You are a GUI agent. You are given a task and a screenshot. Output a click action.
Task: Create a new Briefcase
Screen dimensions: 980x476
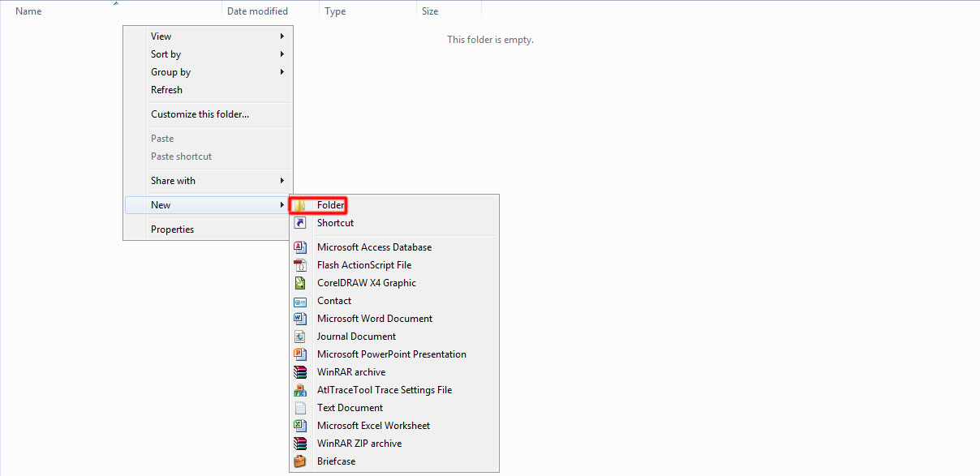point(334,461)
